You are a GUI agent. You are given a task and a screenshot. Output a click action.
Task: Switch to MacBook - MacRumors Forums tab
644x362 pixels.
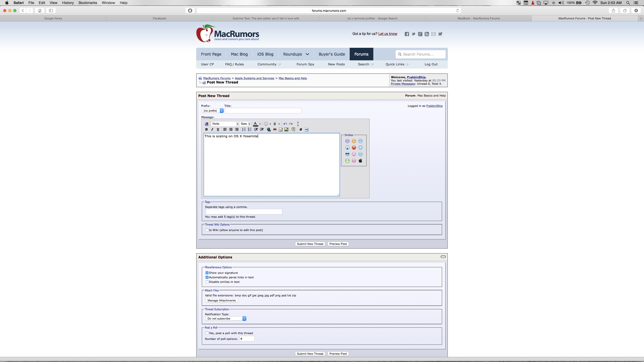click(478, 18)
